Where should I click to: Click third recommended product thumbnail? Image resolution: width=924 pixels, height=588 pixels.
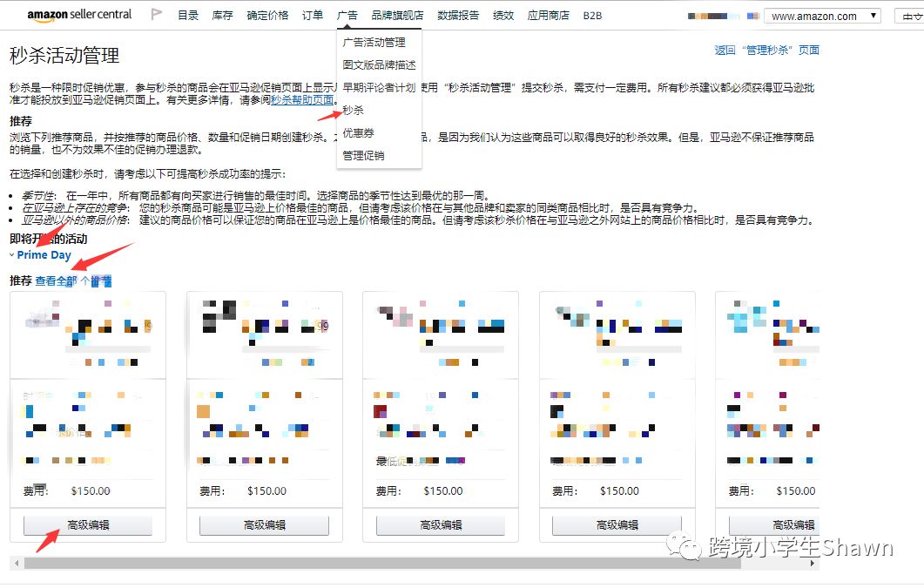click(395, 318)
